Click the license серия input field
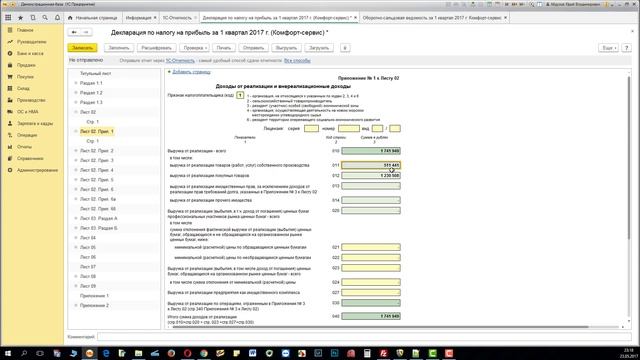This screenshot has width=640, height=360. [311, 129]
